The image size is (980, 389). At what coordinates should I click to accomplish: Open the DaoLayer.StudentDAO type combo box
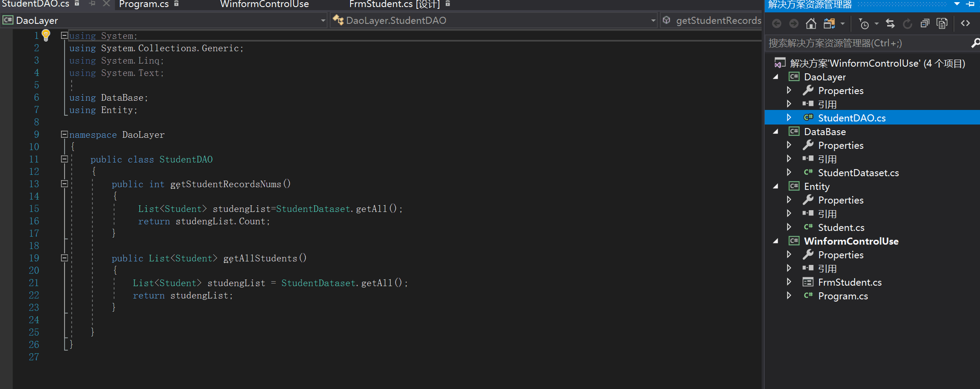coord(494,20)
